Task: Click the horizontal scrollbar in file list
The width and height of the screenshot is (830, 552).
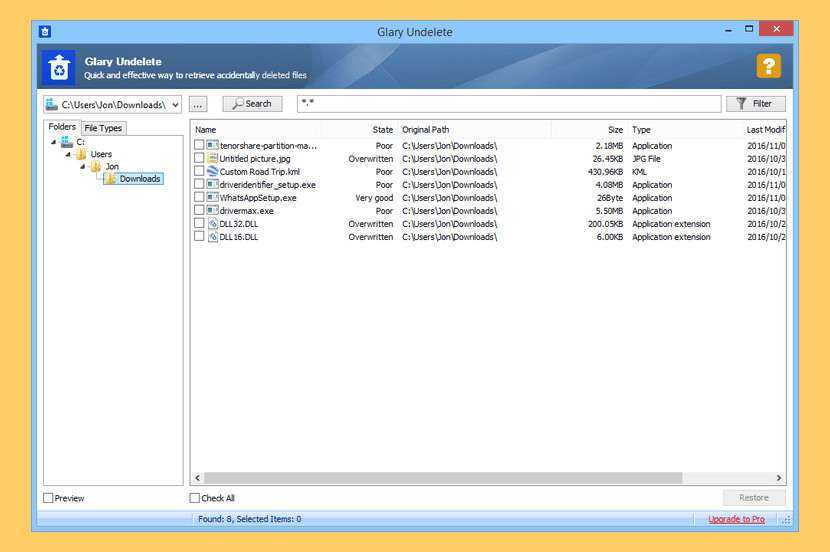Action: pyautogui.click(x=442, y=478)
